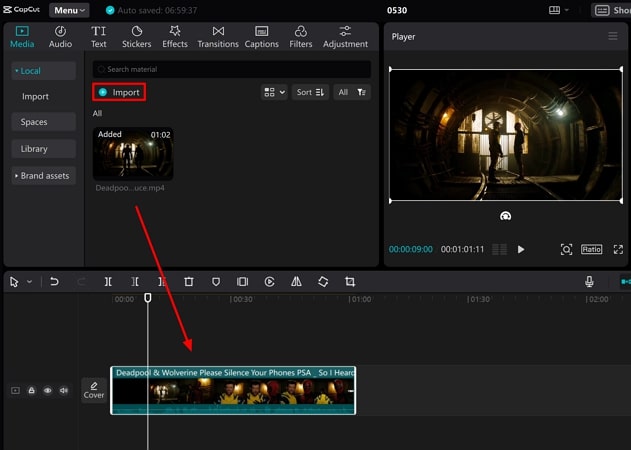Click the Import button
Screen dimensions: 631x450
pyautogui.click(x=119, y=92)
